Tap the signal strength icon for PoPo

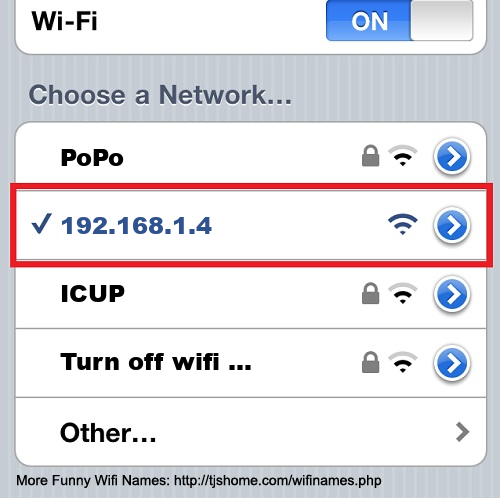(x=403, y=156)
